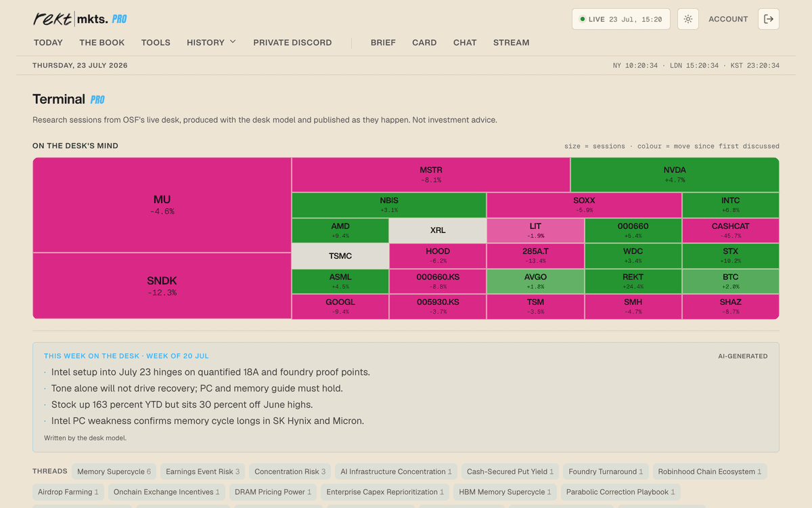812x508 pixels.
Task: Switch to the CHAT tab
Action: tap(465, 42)
